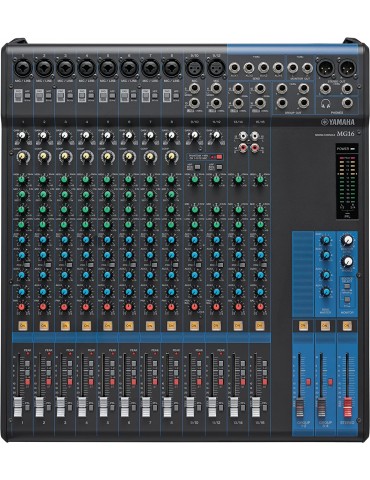Click channel 4 first blue AUX1 knob
This screenshot has width=370, height=480.
coord(86,240)
